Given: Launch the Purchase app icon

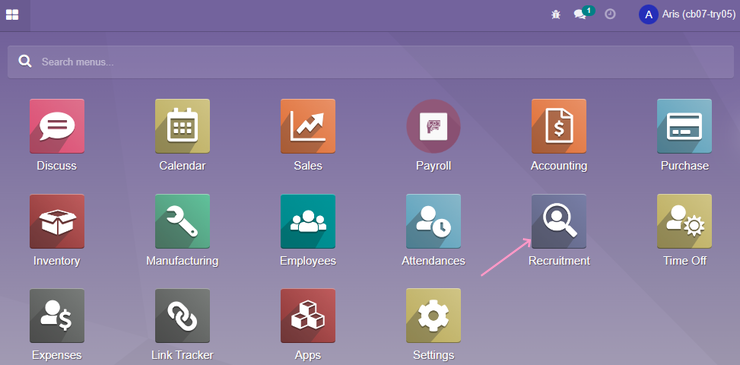Looking at the screenshot, I should tap(684, 126).
